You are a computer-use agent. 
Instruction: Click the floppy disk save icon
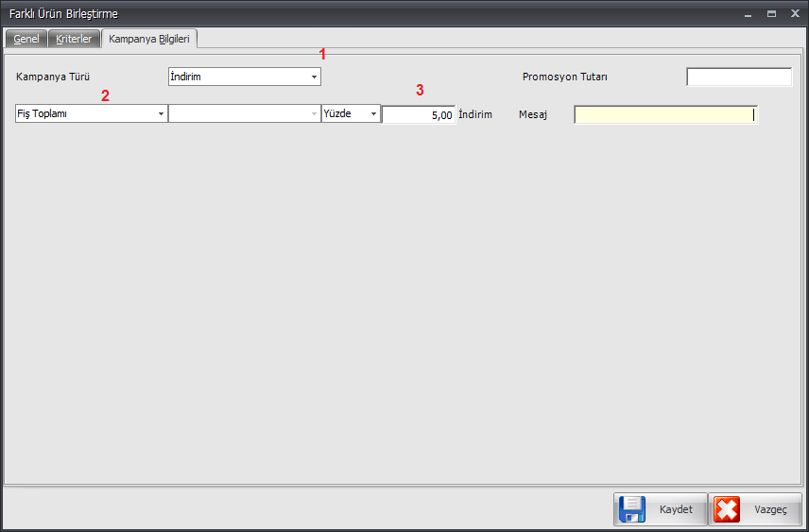click(632, 509)
